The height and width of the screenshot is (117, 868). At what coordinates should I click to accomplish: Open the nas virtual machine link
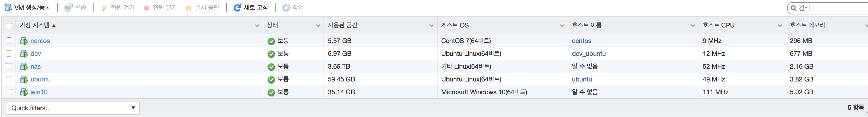point(35,66)
